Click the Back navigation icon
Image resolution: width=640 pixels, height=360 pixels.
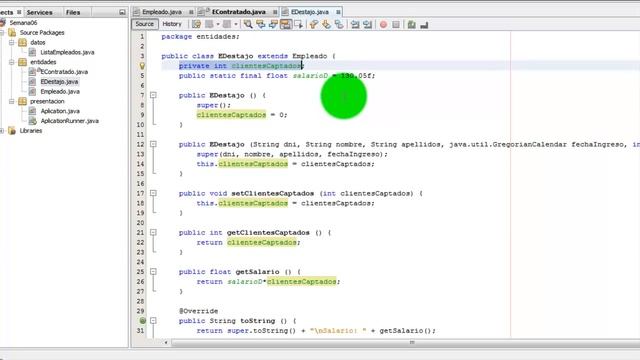(x=209, y=24)
